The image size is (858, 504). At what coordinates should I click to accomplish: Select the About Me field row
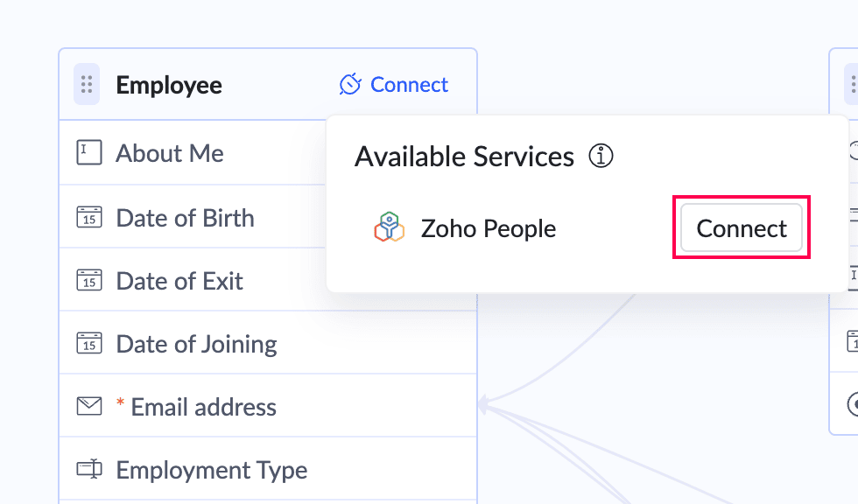click(x=193, y=152)
